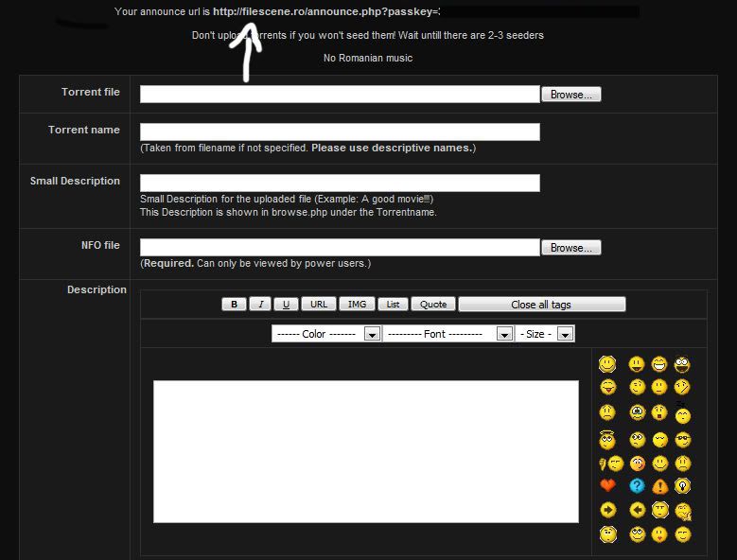Open the Color dropdown
Image resolution: width=737 pixels, height=560 pixels.
pos(373,334)
